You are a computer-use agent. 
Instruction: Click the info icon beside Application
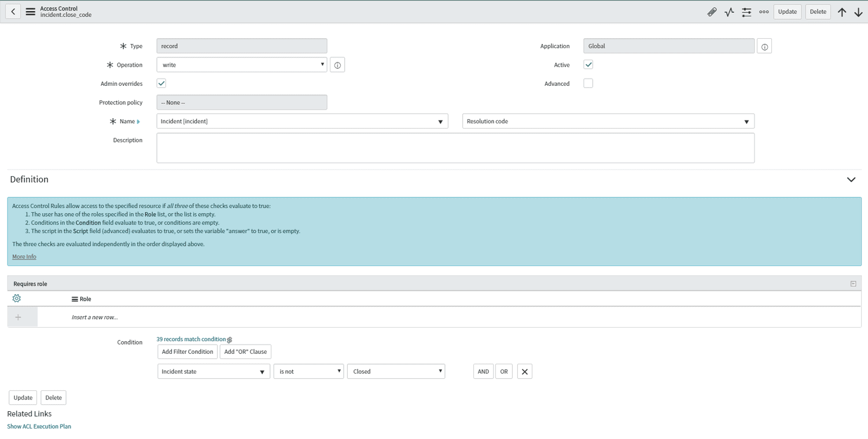[x=764, y=46]
